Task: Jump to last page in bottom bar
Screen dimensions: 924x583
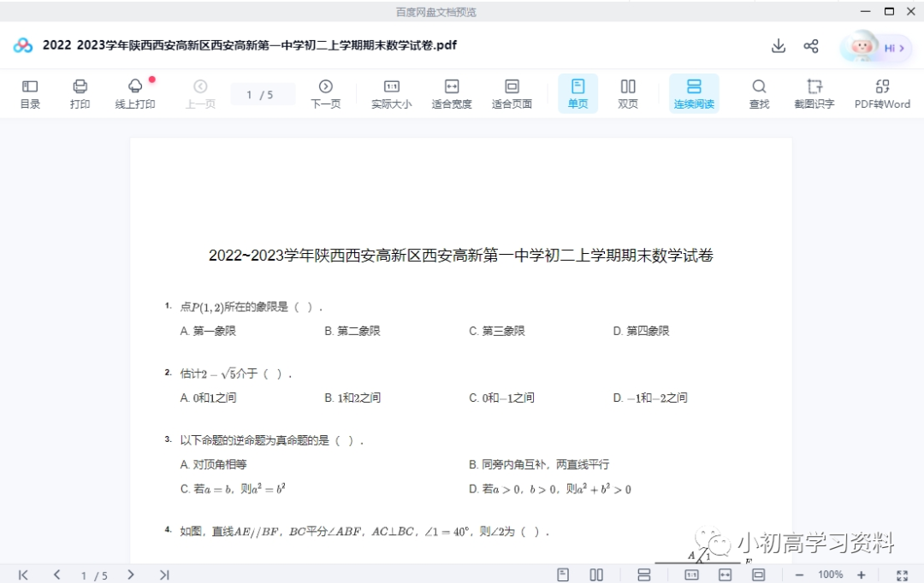Action: pyautogui.click(x=164, y=574)
